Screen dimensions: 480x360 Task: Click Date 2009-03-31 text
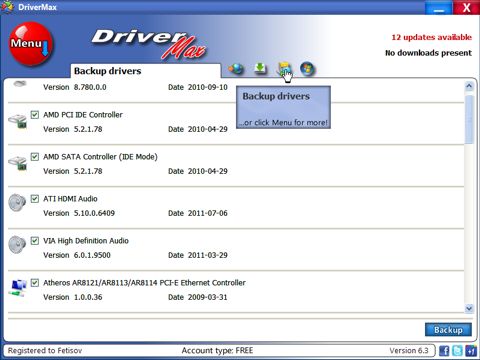198,297
